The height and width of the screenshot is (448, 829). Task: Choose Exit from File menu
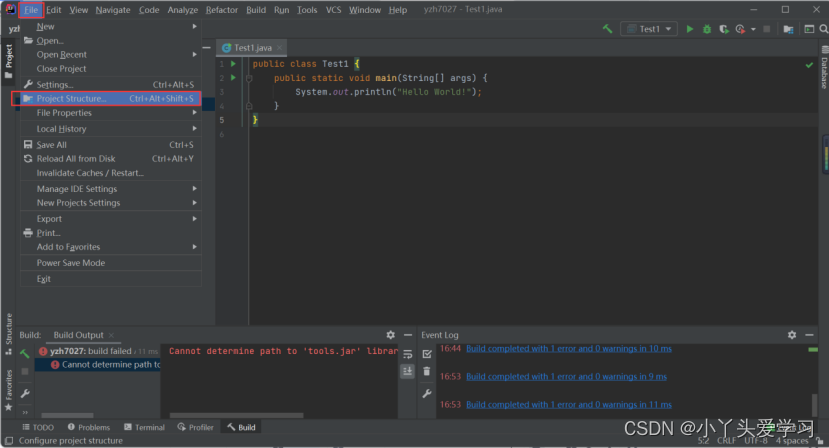click(x=111, y=279)
